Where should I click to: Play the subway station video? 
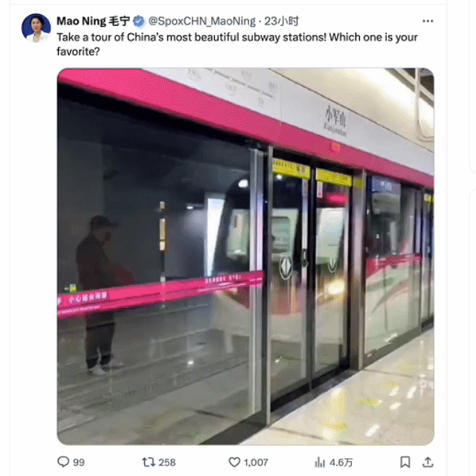click(x=245, y=257)
